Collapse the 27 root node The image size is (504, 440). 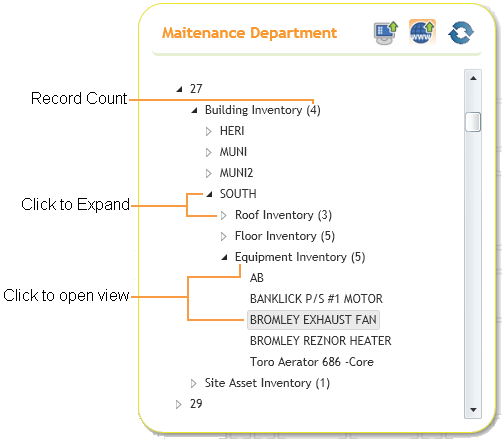179,89
